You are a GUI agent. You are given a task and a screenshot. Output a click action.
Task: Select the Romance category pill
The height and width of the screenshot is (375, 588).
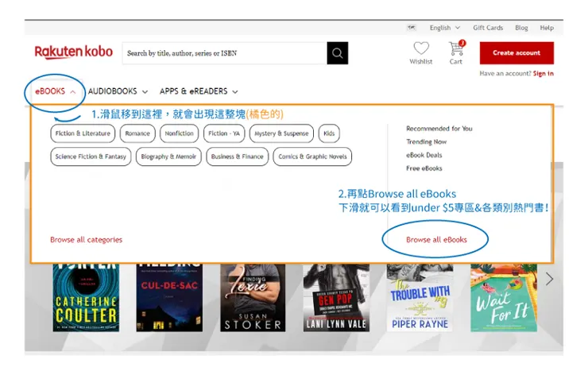[137, 133]
